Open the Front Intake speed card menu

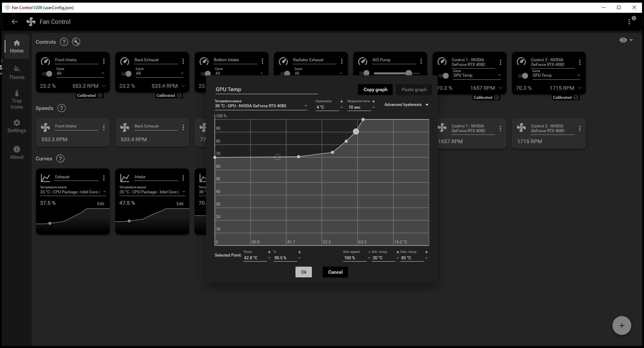click(104, 127)
